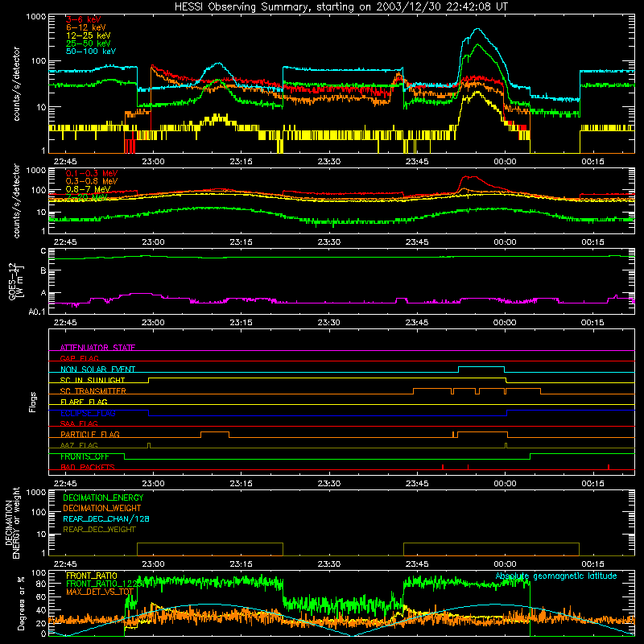Click the PARTICLE_FLAG label
The image size is (644, 644).
pyautogui.click(x=90, y=435)
